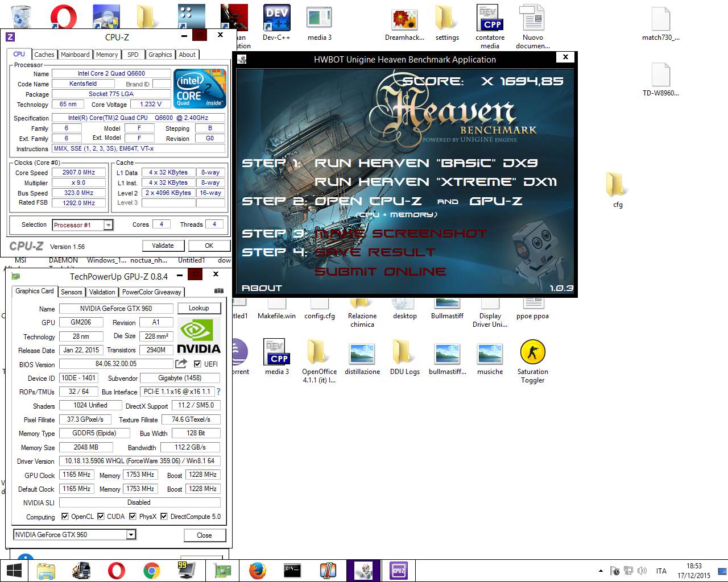Click the taskbar clock showing 18:53
This screenshot has height=582, width=728.
(694, 571)
